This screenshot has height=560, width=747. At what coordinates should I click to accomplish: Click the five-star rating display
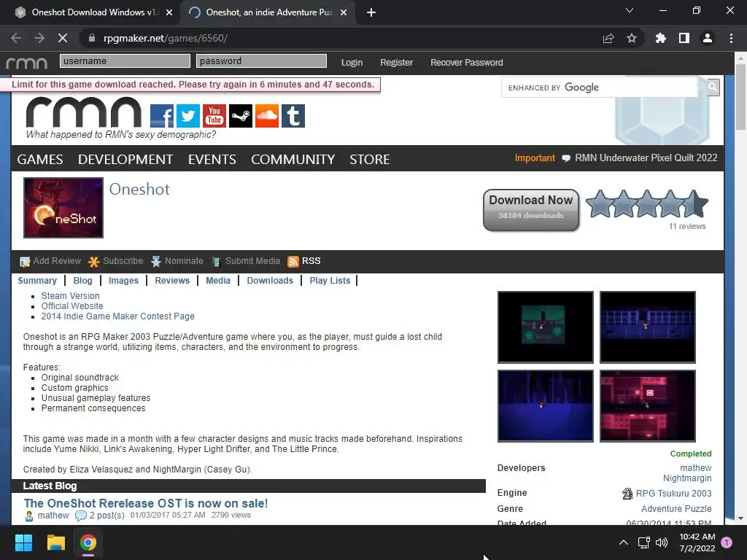(x=647, y=203)
